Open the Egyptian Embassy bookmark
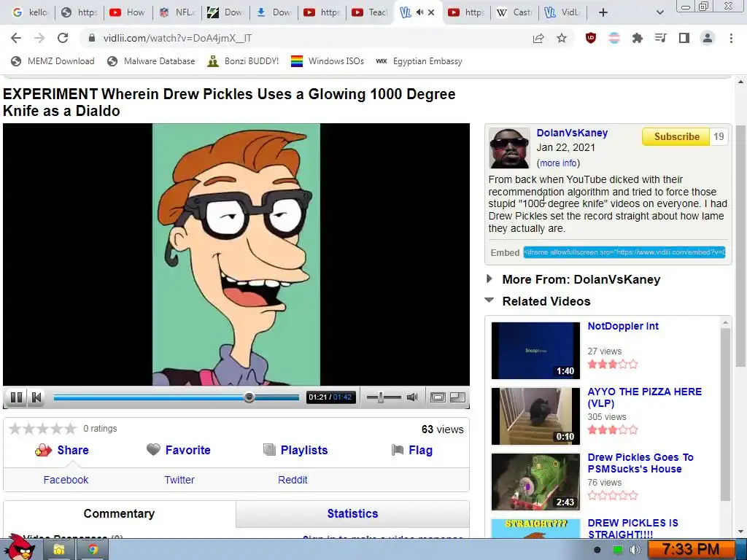The image size is (747, 560). point(419,61)
